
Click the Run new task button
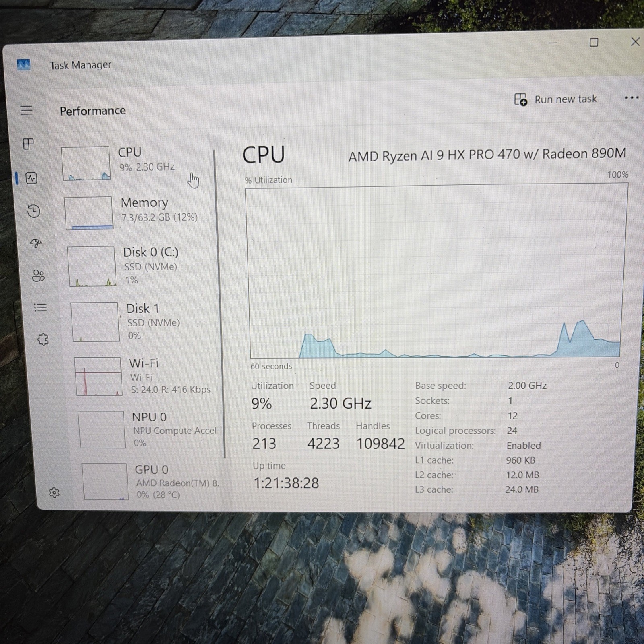[555, 99]
